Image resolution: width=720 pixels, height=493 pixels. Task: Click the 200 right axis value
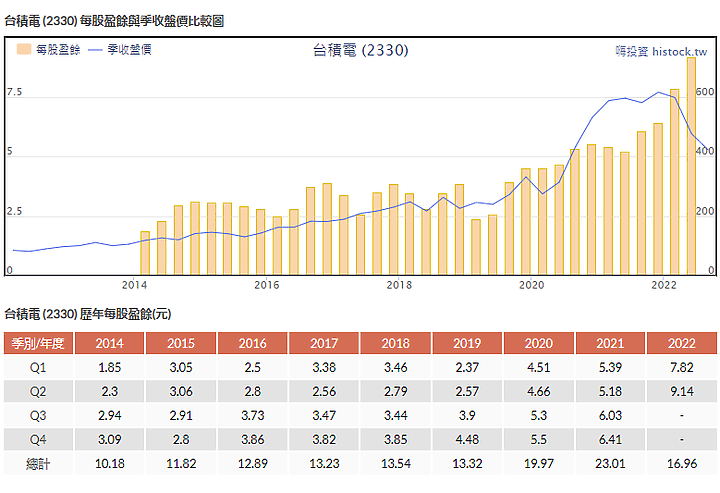705,211
